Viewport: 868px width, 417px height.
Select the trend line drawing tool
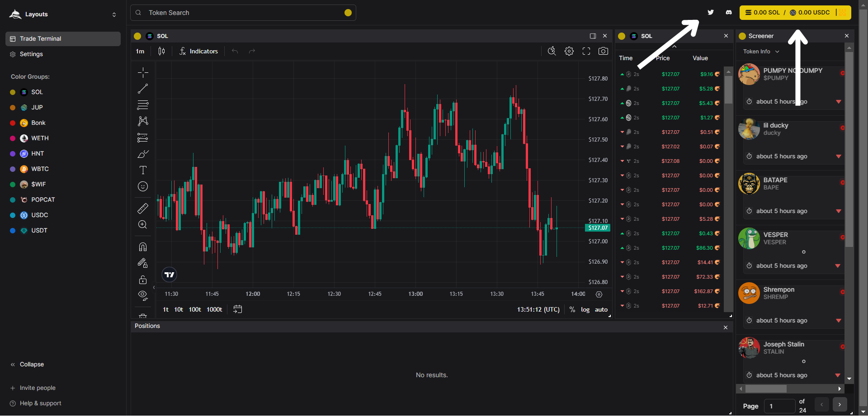point(143,89)
